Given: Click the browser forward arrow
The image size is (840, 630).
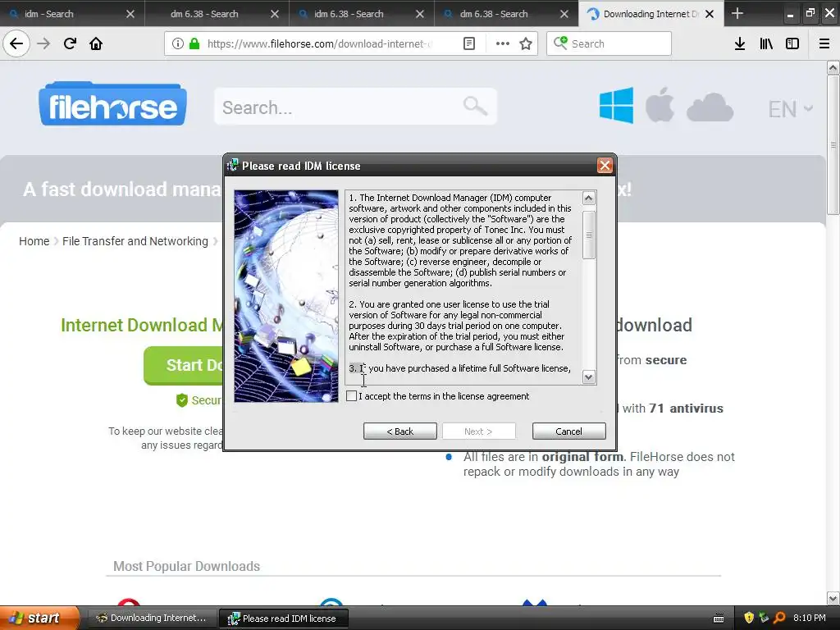Looking at the screenshot, I should click(x=43, y=43).
